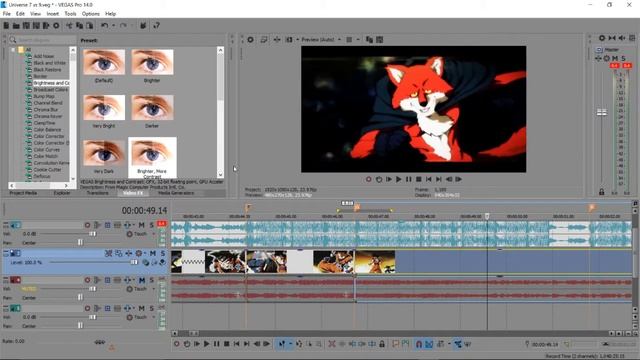This screenshot has height=360, width=640.
Task: Switch to the Project Media tab
Action: pyautogui.click(x=23, y=193)
